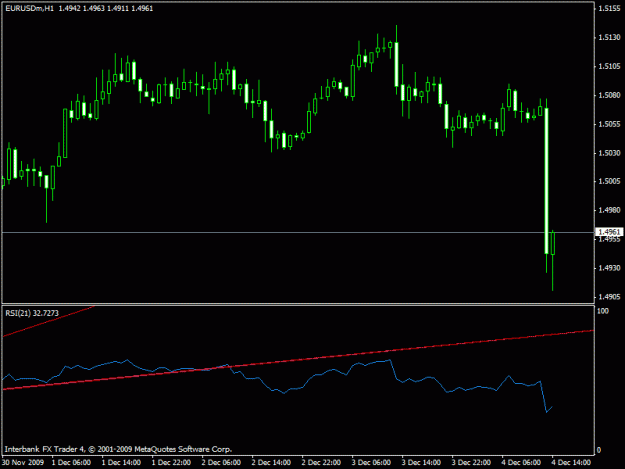Click the 1.5030 price scale value
The height and width of the screenshot is (469, 625).
click(609, 153)
